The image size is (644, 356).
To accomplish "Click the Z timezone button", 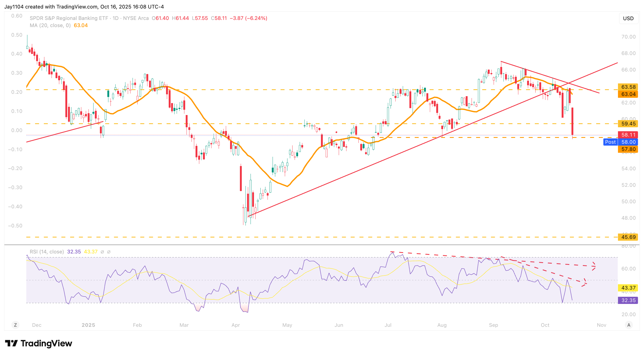I will pyautogui.click(x=15, y=325).
